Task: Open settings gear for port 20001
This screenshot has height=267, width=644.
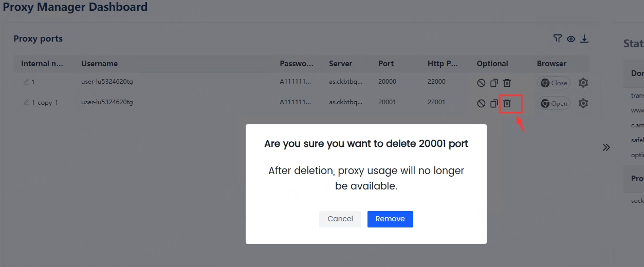Action: click(583, 103)
